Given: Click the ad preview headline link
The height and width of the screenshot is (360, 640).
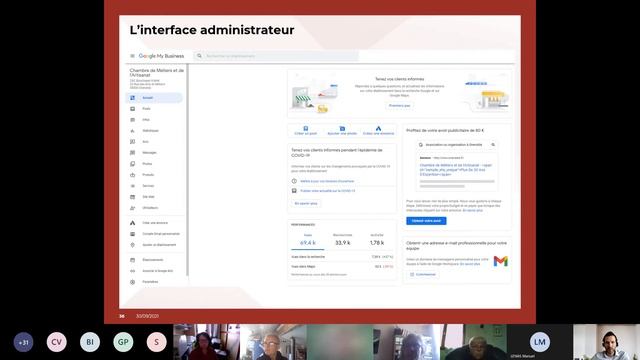Looking at the screenshot, I should [456, 170].
